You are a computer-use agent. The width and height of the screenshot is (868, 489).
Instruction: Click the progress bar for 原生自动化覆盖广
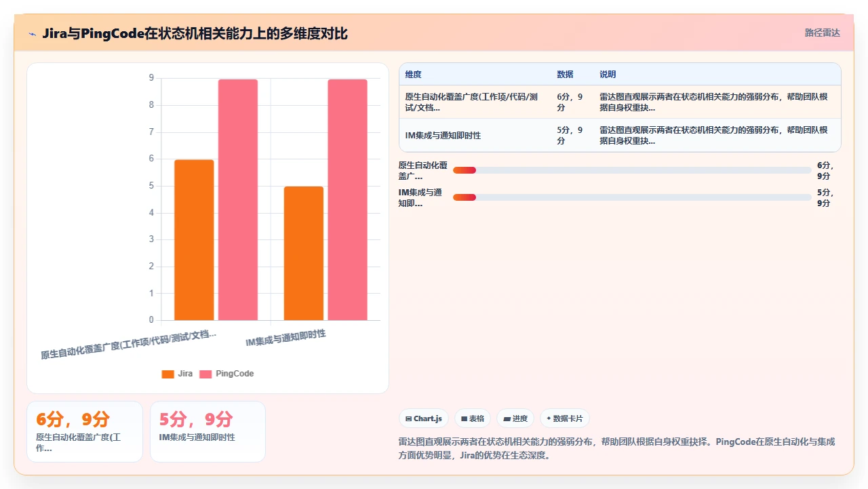[x=632, y=170]
